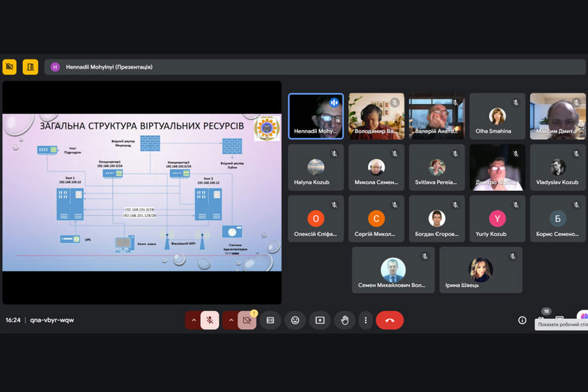
Task: Unmute the microphone in the call controls
Action: point(210,320)
